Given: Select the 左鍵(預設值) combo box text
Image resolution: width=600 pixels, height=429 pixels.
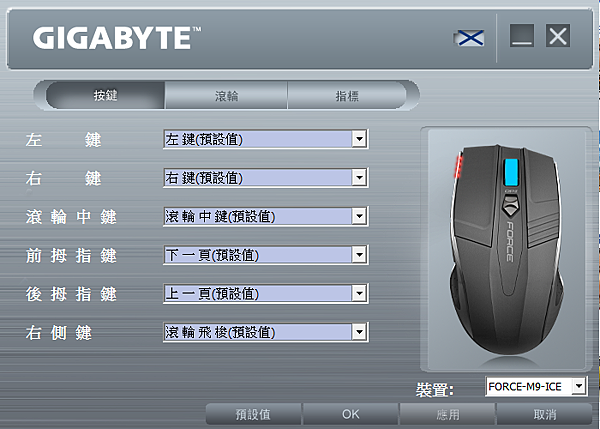Looking at the screenshot, I should (204, 139).
